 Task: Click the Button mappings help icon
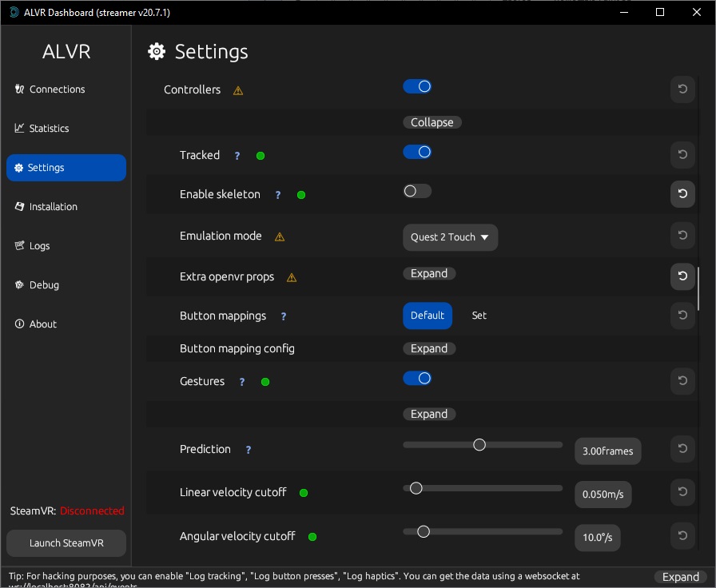[x=284, y=316]
